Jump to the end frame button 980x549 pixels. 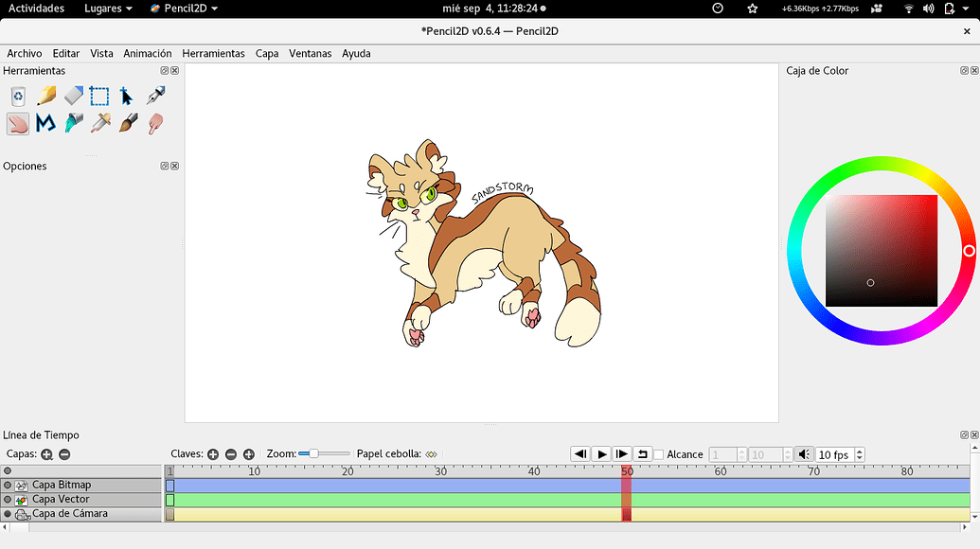click(x=622, y=454)
